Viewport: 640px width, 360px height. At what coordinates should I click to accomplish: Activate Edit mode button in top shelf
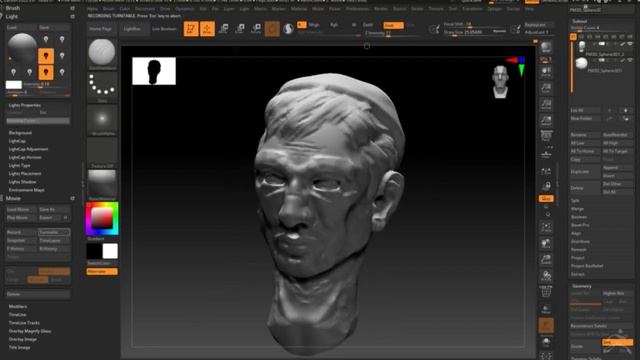pos(191,29)
